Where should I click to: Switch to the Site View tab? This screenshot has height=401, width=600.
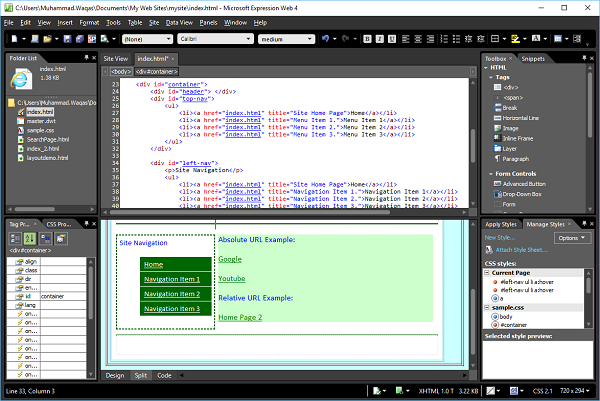point(117,59)
